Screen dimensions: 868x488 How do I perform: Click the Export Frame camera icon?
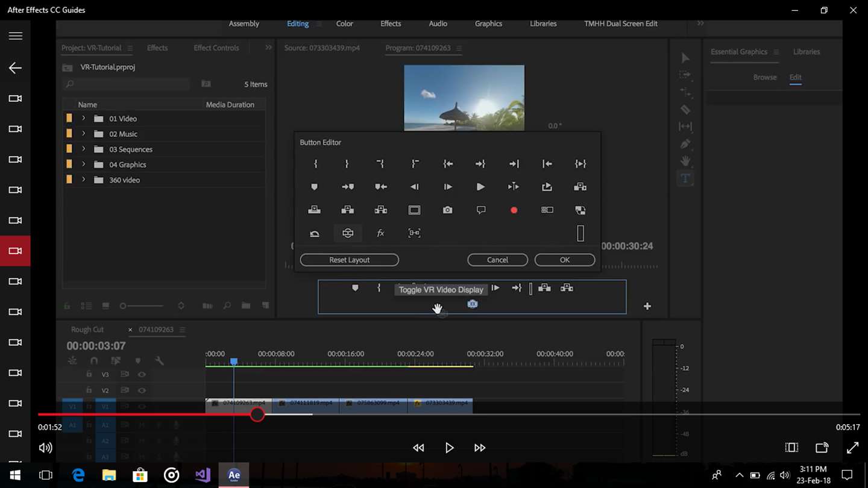[x=447, y=210]
